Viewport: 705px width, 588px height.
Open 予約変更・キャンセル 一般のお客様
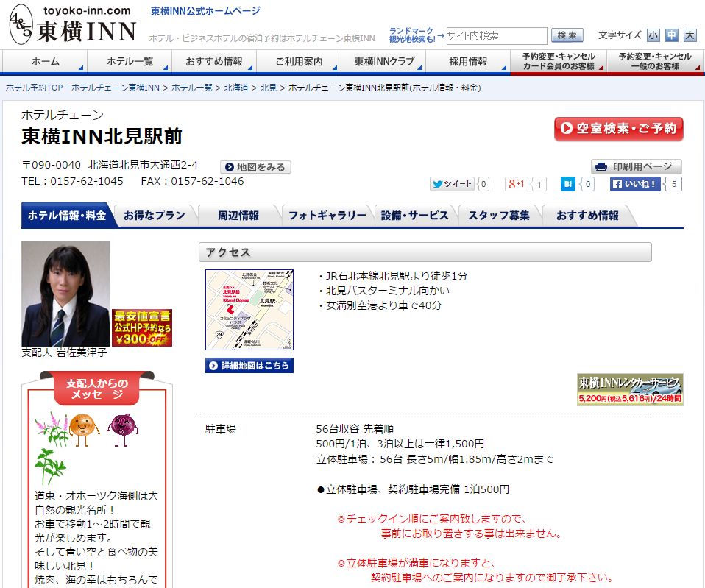click(x=655, y=62)
